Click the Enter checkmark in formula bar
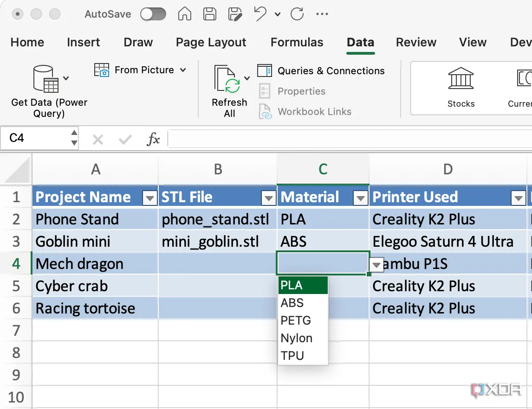This screenshot has width=532, height=409. click(125, 139)
